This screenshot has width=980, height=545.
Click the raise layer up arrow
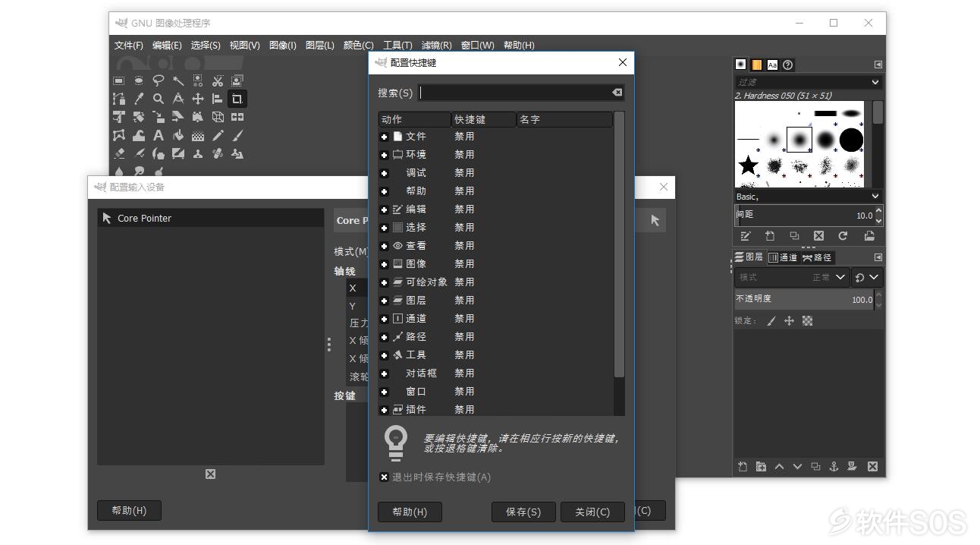pos(779,466)
